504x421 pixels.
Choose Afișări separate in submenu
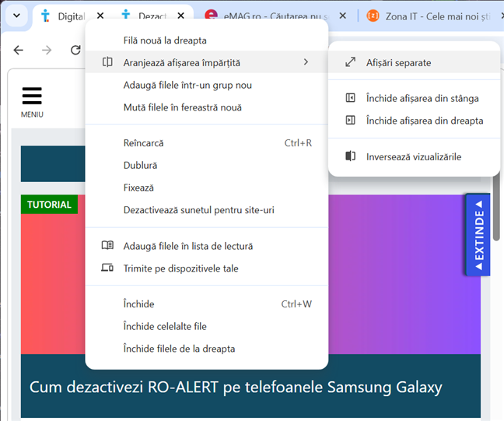click(x=414, y=62)
